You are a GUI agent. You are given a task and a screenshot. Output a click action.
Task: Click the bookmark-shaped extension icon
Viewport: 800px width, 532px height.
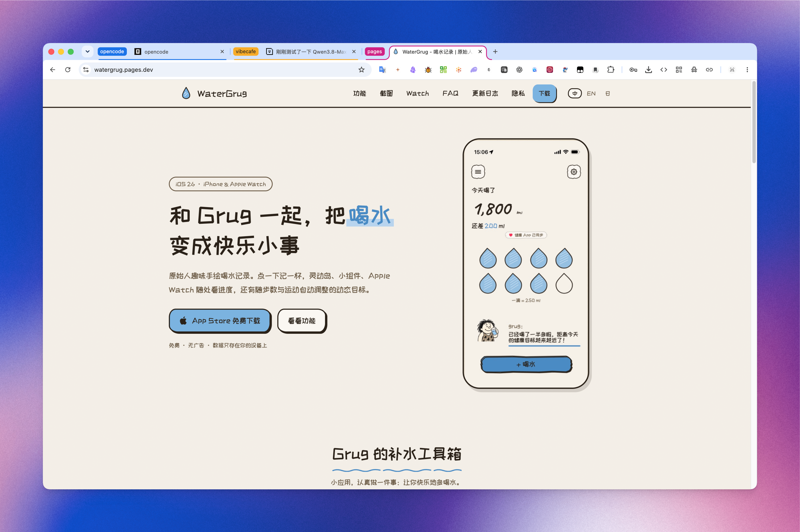pyautogui.click(x=596, y=70)
